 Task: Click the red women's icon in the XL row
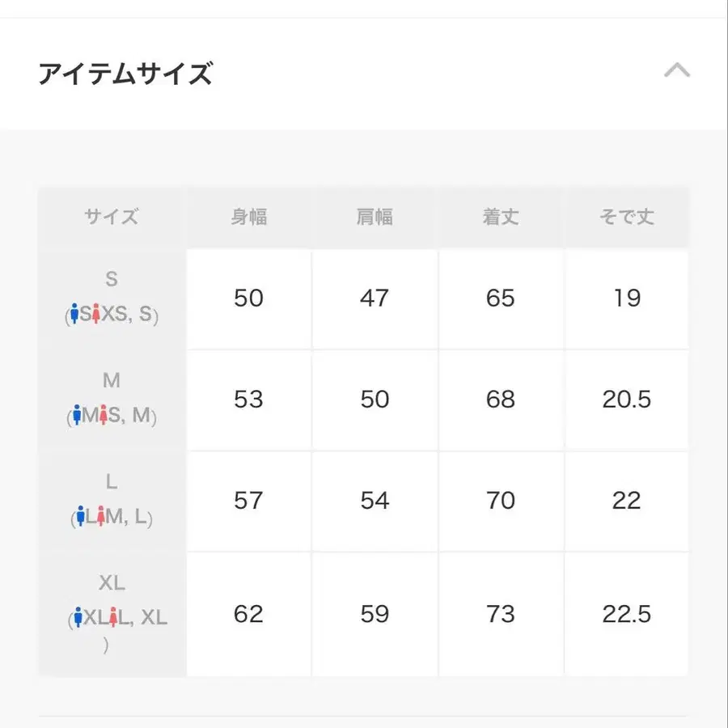tap(113, 616)
